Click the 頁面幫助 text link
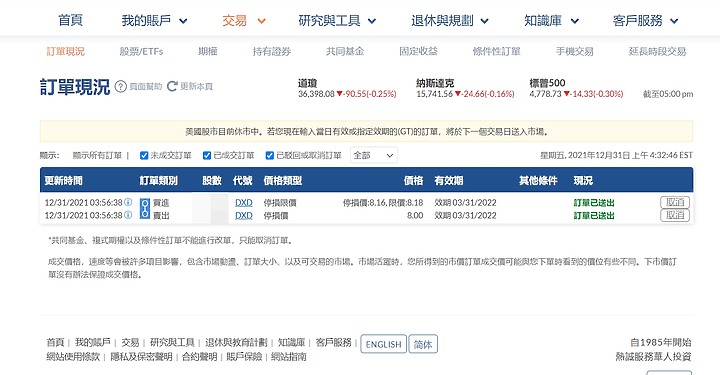720x375 pixels. pyautogui.click(x=146, y=86)
